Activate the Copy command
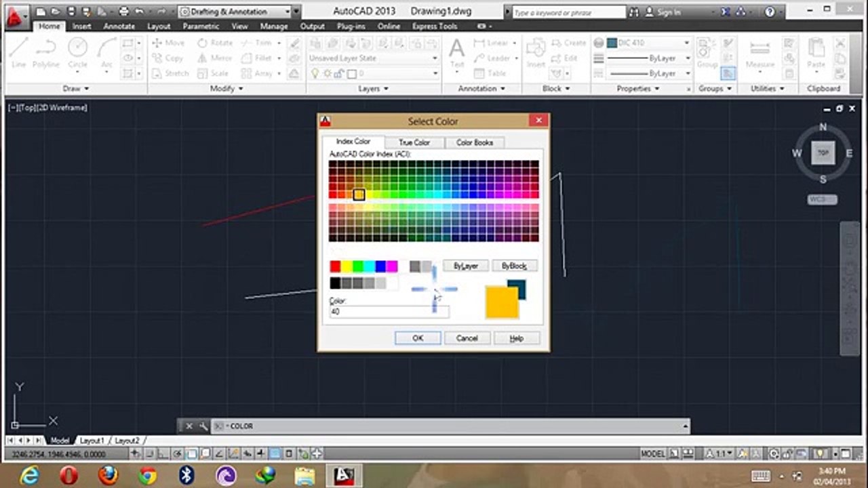Viewport: 868px width, 488px height. point(167,58)
